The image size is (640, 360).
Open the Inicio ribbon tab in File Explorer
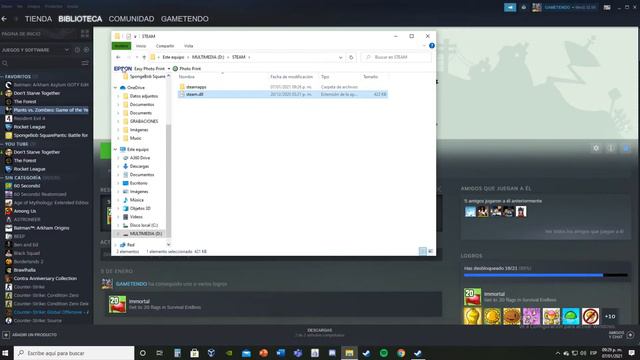[x=141, y=46]
